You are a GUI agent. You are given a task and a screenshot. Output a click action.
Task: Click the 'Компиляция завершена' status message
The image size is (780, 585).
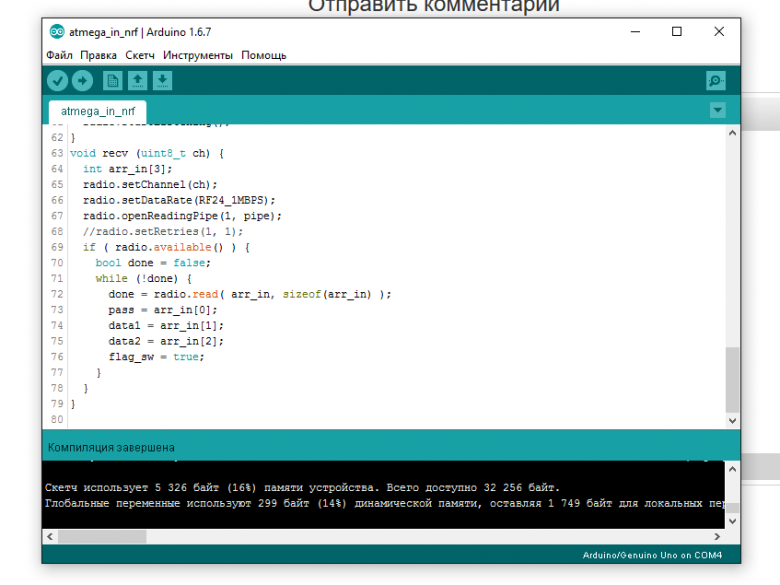point(111,448)
